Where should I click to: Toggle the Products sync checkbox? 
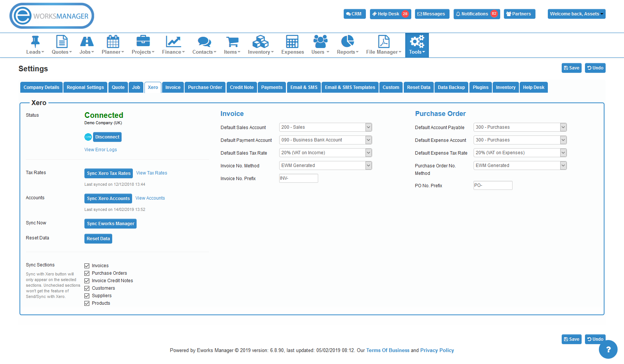(x=87, y=303)
